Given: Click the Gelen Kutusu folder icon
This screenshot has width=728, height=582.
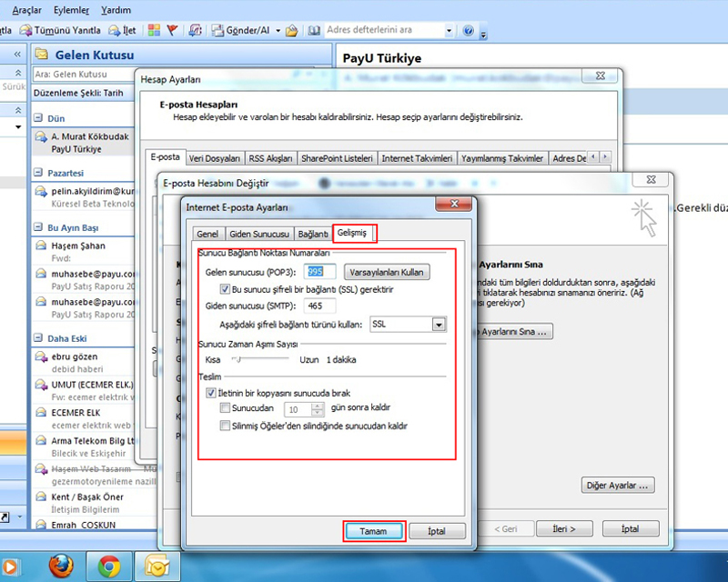Looking at the screenshot, I should click(x=42, y=55).
